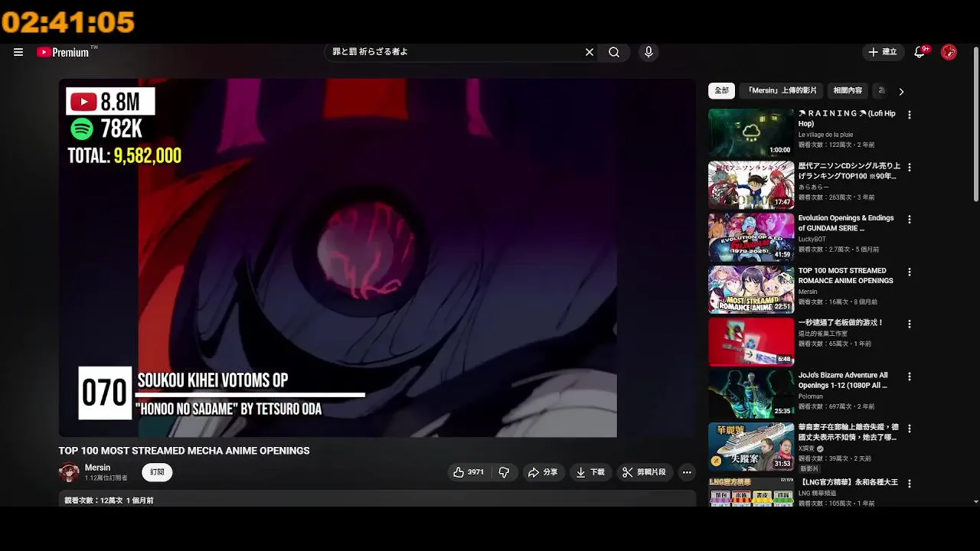Open more actions ellipsis below video
Image resolution: width=980 pixels, height=551 pixels.
coord(687,472)
